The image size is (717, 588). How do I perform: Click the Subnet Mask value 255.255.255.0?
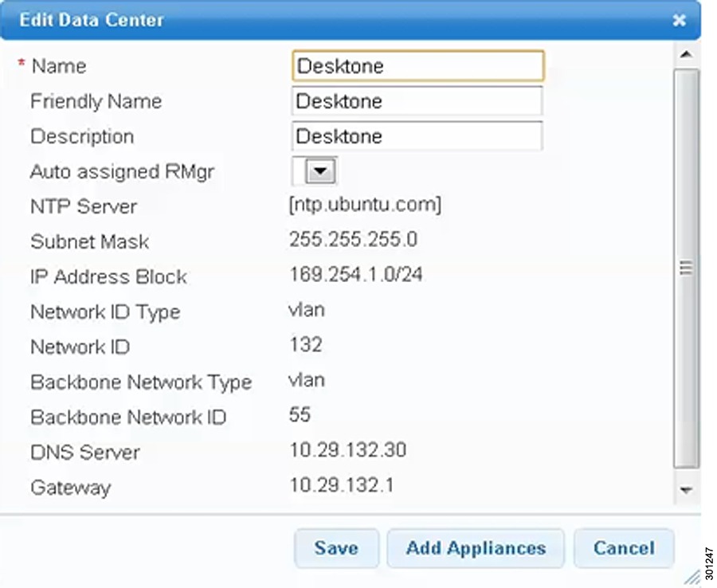(354, 240)
